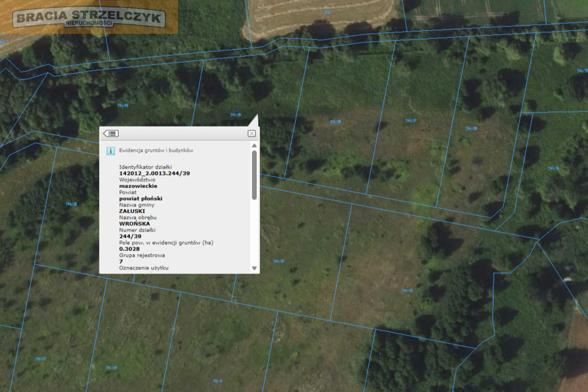
Task: Click the popup scrollbar down arrow
Action: pos(254,269)
